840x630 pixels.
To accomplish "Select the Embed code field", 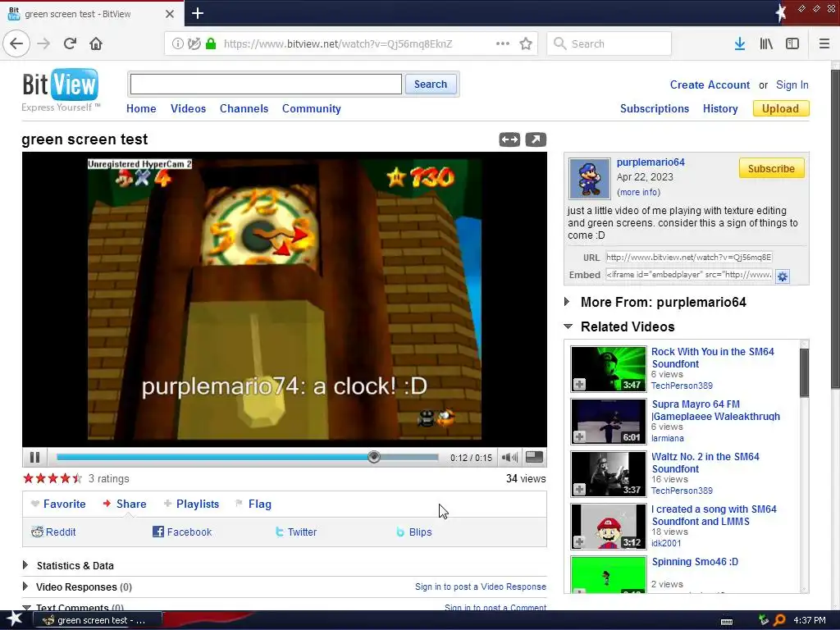I will (x=689, y=274).
